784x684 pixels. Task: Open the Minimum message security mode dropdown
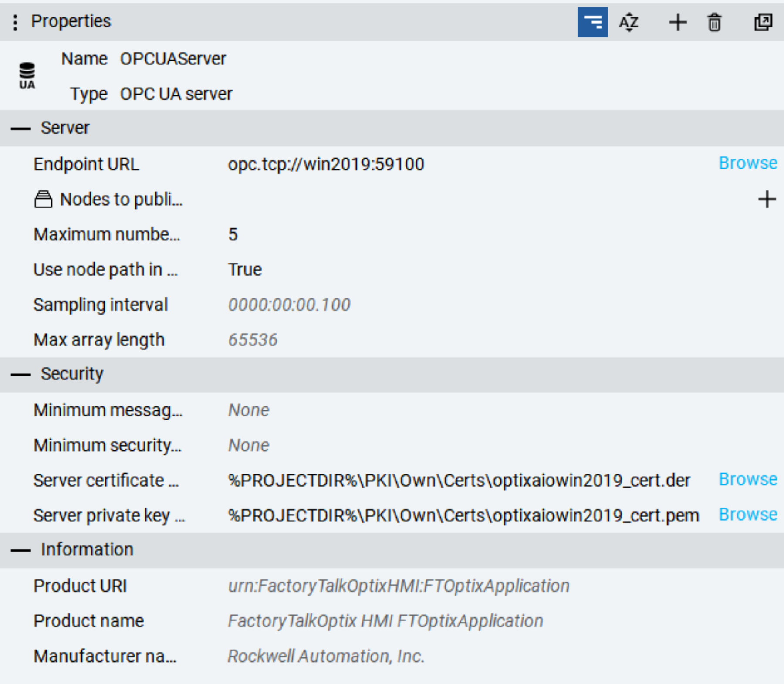click(x=249, y=410)
